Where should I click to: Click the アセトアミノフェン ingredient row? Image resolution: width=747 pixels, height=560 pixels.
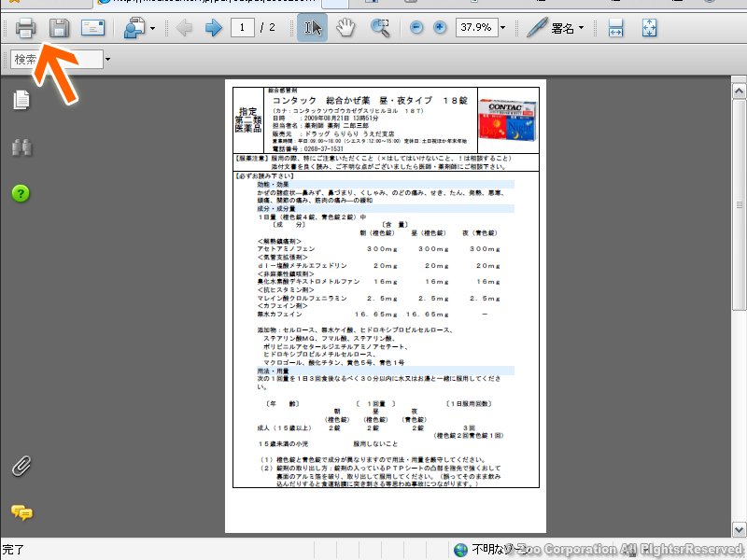(x=379, y=249)
